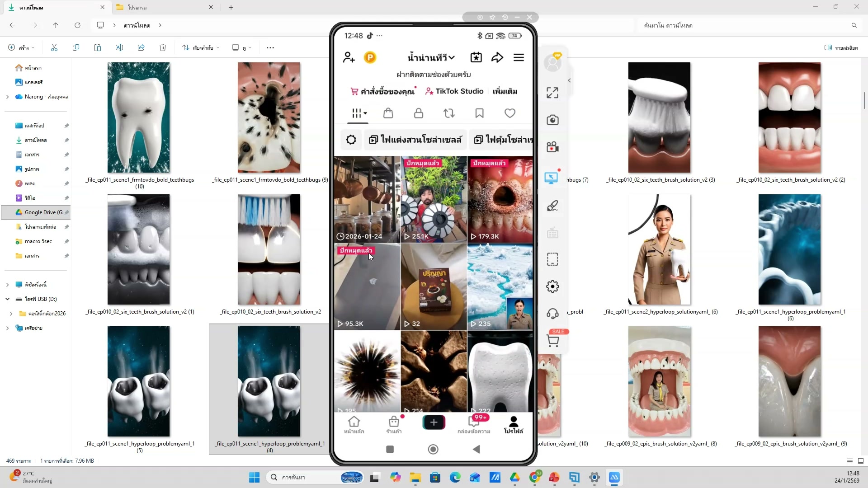Open the เรียงลำดับ sort dropdown in Explorer
The height and width of the screenshot is (488, 868).
pos(200,47)
